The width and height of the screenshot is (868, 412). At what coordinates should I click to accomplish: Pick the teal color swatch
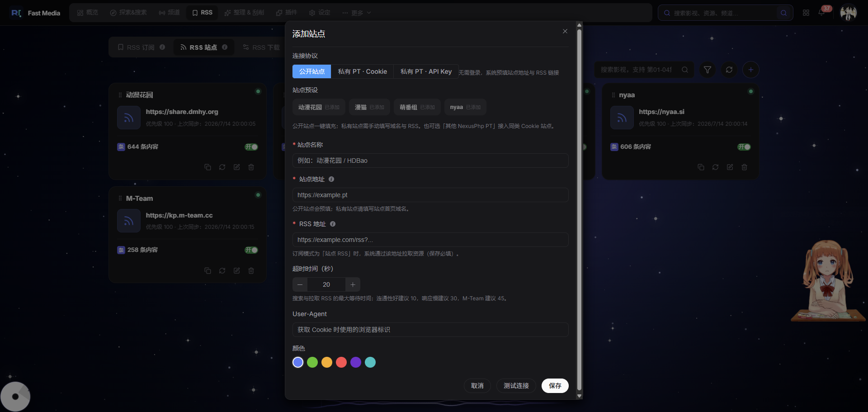click(370, 362)
